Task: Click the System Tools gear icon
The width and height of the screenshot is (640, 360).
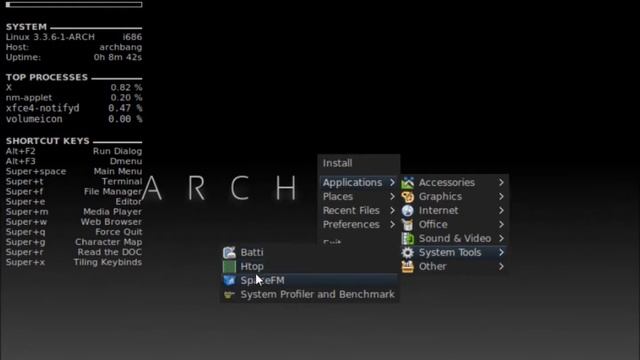Action: coord(407,253)
